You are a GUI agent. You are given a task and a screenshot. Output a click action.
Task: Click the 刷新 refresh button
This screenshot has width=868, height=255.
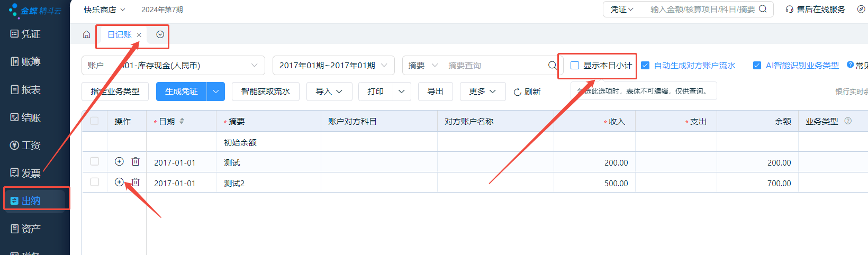tap(527, 92)
